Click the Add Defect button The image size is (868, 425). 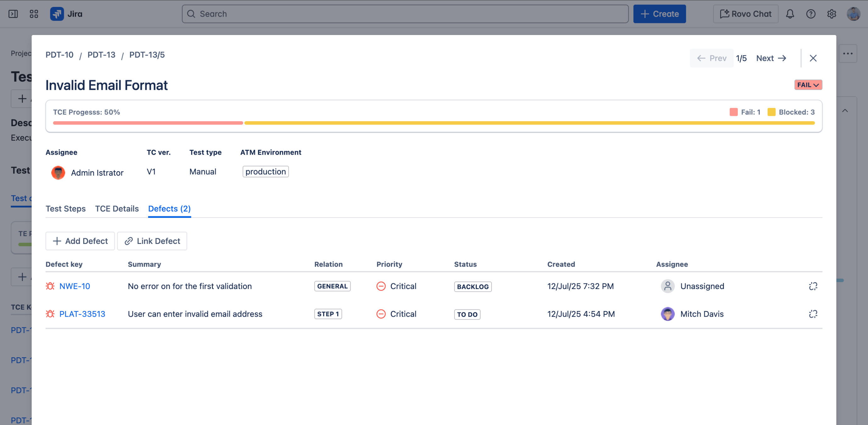(80, 241)
